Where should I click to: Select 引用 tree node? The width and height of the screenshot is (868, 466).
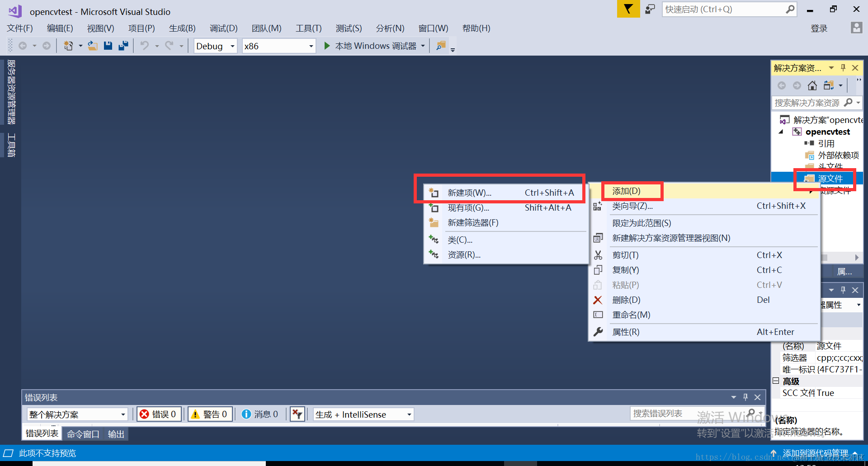826,143
